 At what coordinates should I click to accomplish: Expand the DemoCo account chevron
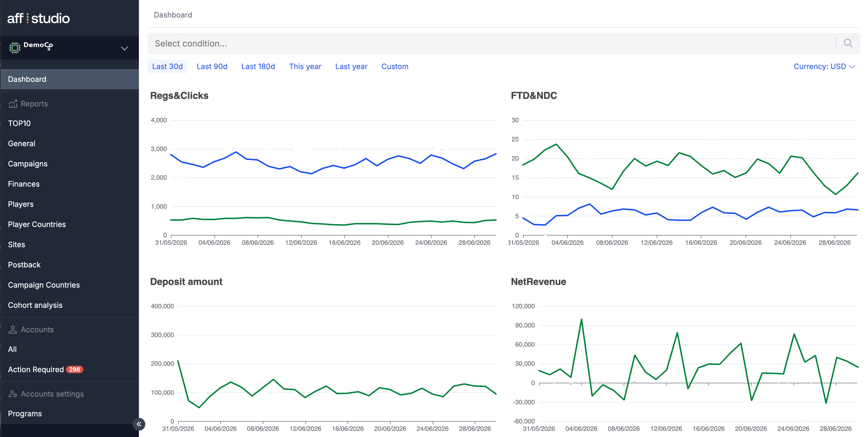[124, 48]
